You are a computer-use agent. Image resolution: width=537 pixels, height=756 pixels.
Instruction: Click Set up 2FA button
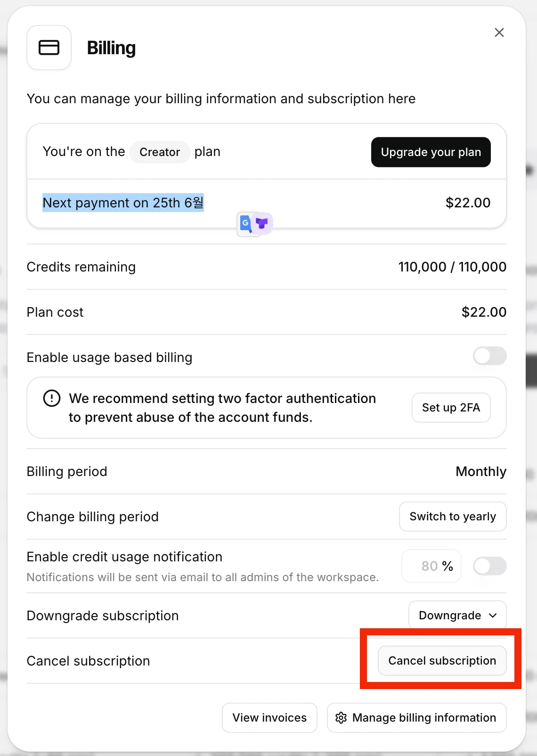click(451, 408)
